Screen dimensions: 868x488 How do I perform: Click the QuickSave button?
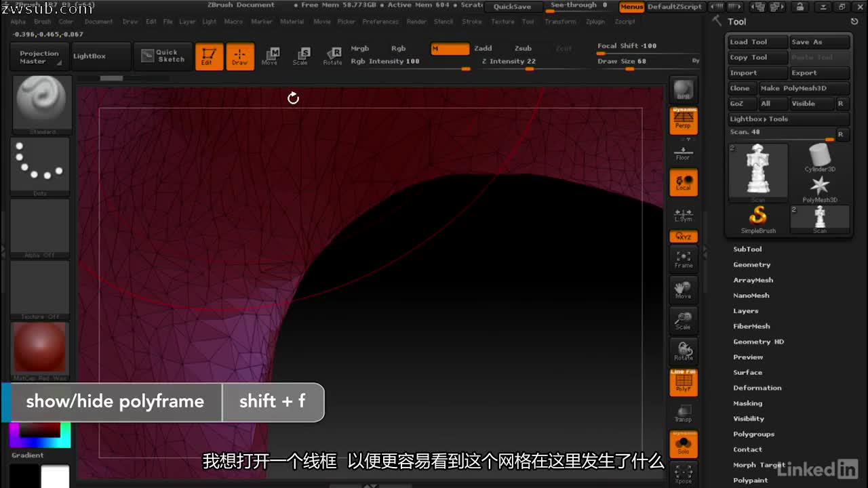(513, 6)
